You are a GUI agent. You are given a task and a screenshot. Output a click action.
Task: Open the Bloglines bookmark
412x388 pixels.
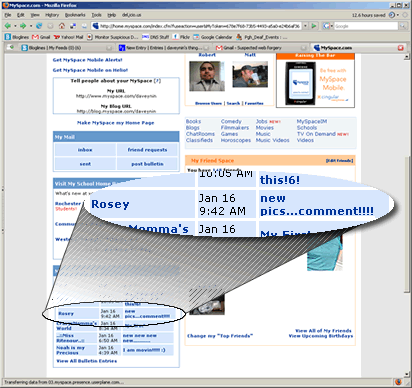[17, 37]
